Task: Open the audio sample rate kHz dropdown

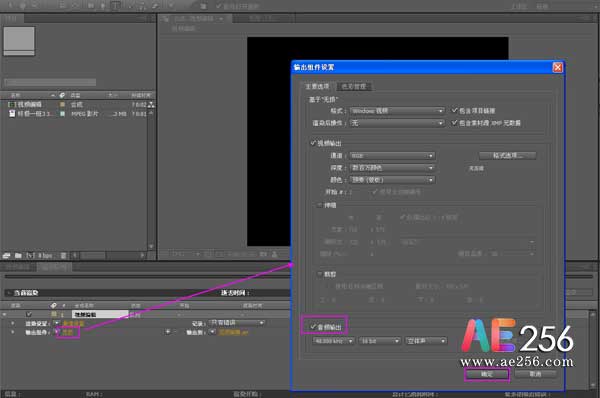Action: click(x=334, y=341)
